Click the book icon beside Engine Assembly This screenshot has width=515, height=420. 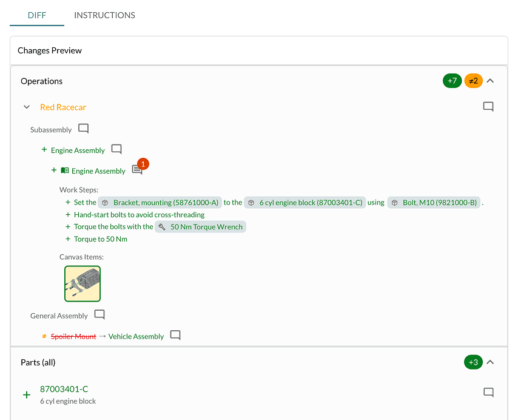pyautogui.click(x=64, y=171)
